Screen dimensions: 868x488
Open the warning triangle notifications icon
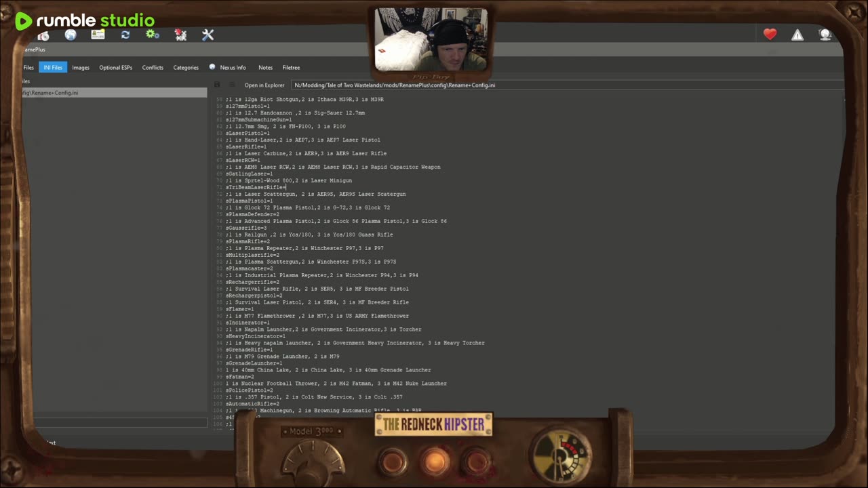pyautogui.click(x=797, y=35)
